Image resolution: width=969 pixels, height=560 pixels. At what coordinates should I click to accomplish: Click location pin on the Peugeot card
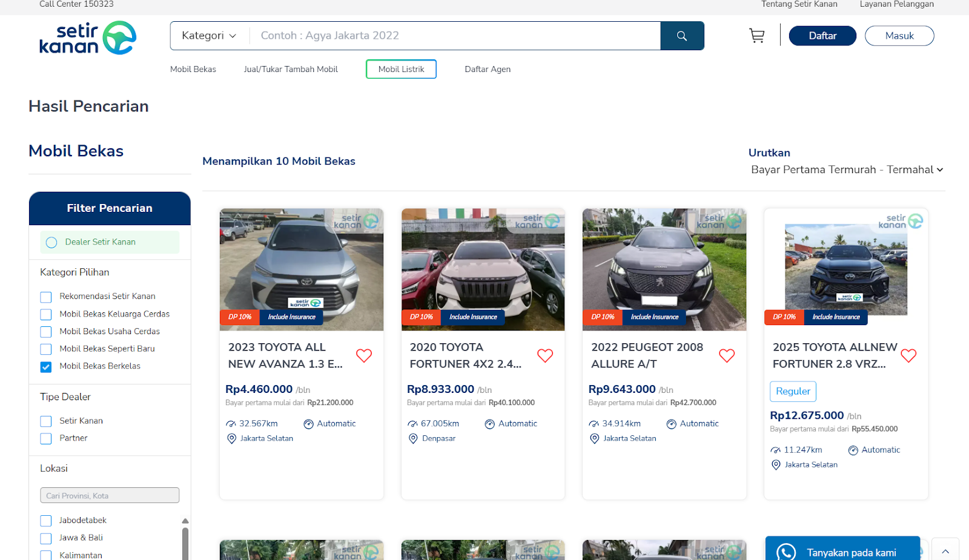(x=595, y=438)
